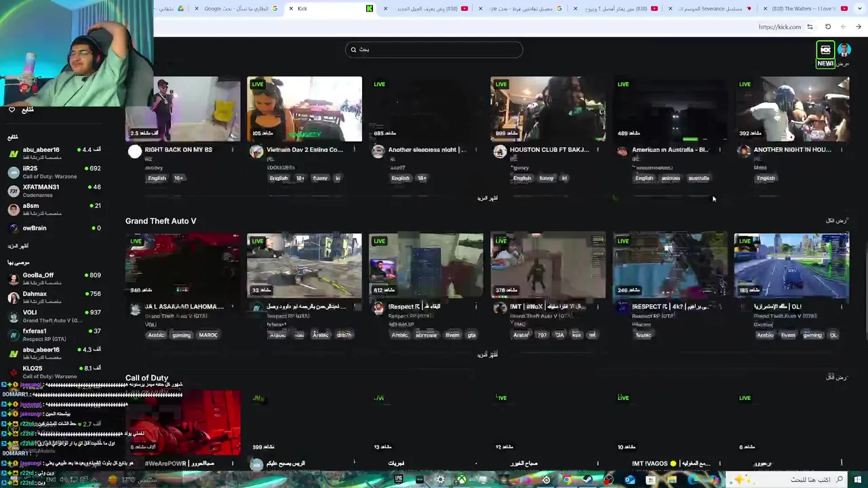
Task: Select funny tag under HOUSTON CLUB stream
Action: tap(547, 178)
